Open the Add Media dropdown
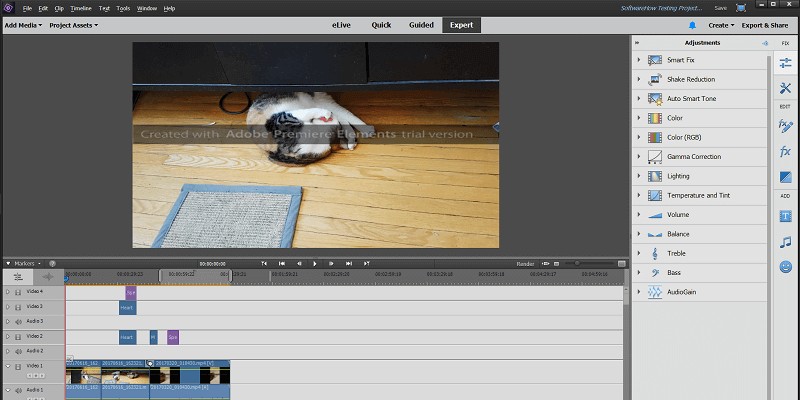 point(23,25)
